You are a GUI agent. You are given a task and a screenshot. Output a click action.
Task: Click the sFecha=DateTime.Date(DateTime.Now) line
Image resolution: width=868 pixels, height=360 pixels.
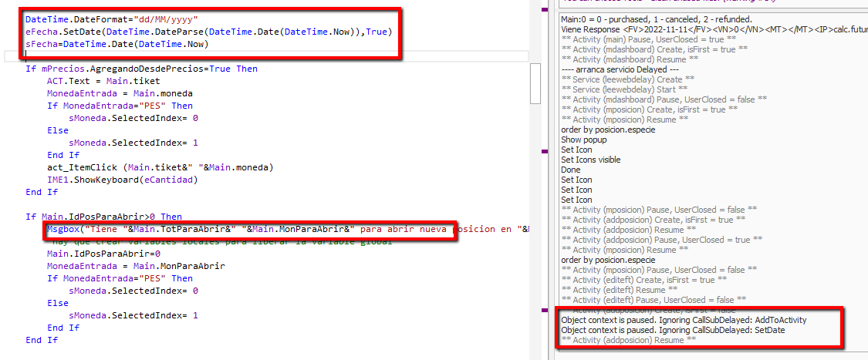(x=117, y=44)
